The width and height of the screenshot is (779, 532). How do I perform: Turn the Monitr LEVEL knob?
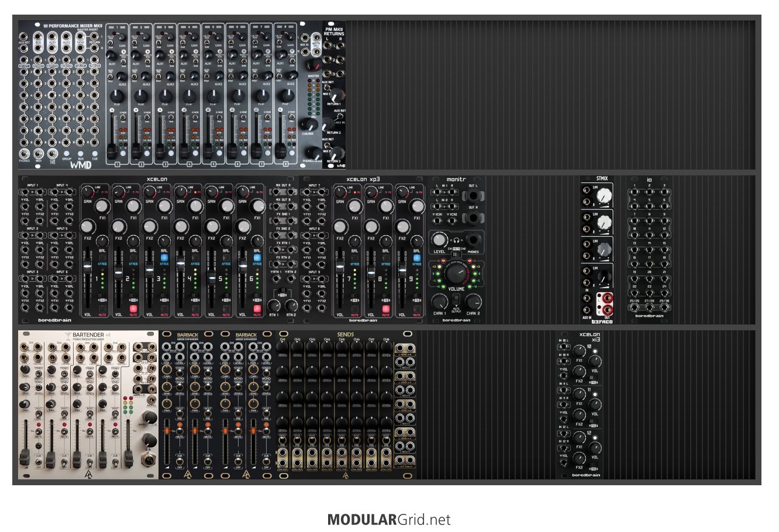[440, 239]
